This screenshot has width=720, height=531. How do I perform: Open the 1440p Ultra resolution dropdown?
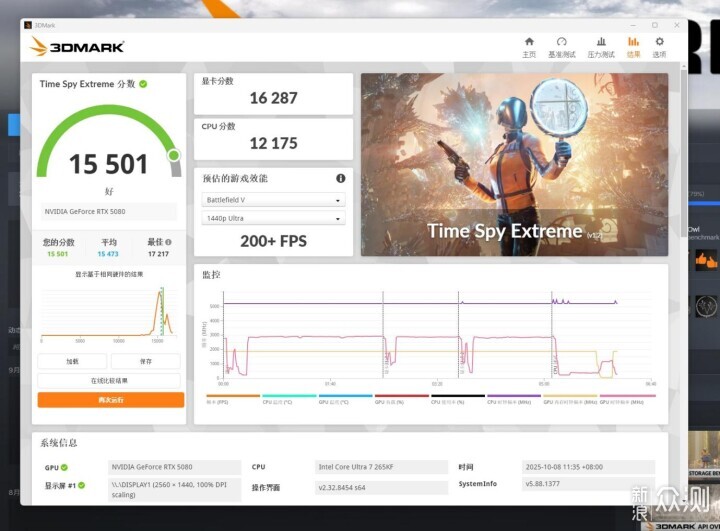coord(273,218)
